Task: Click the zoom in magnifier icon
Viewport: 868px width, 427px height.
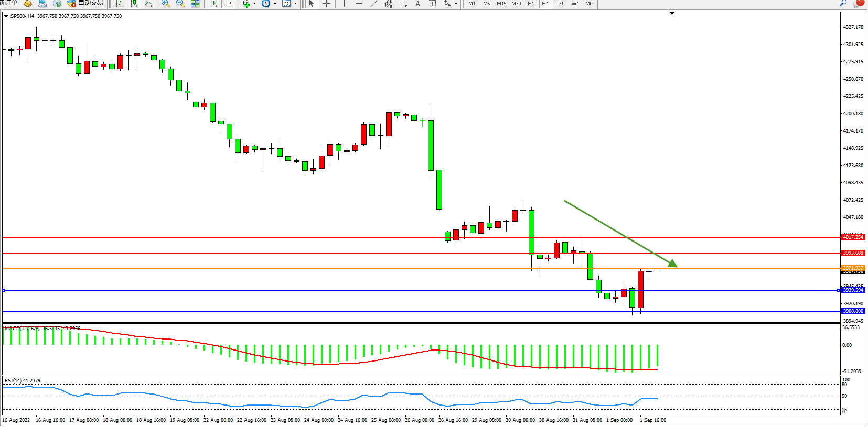Action: point(166,4)
